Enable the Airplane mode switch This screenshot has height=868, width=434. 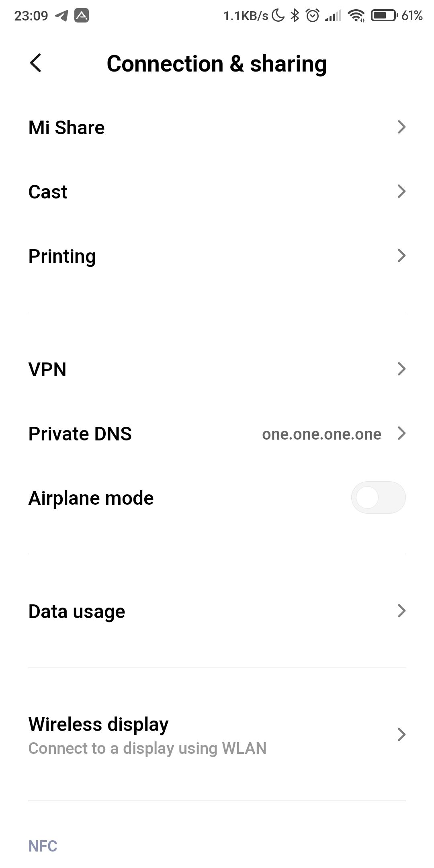point(378,497)
